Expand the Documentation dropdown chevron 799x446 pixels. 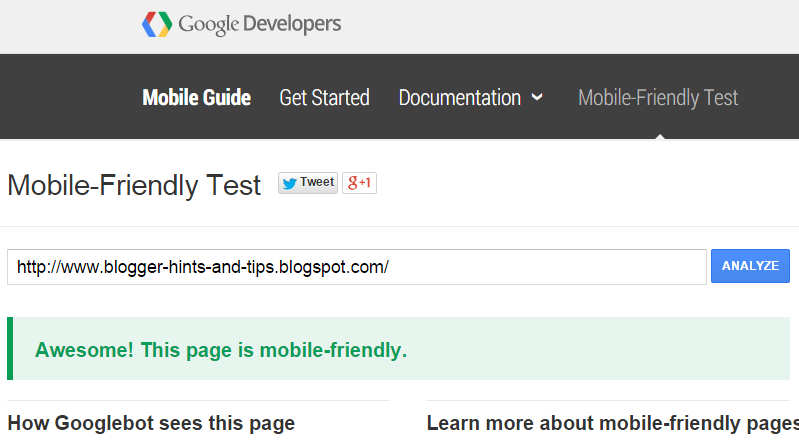click(537, 97)
